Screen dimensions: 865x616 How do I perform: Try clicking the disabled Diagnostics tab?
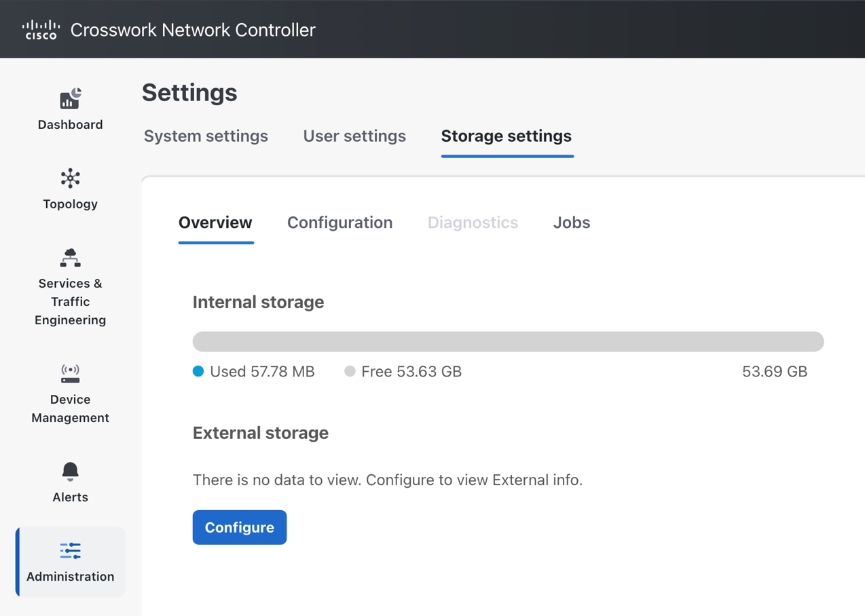473,223
